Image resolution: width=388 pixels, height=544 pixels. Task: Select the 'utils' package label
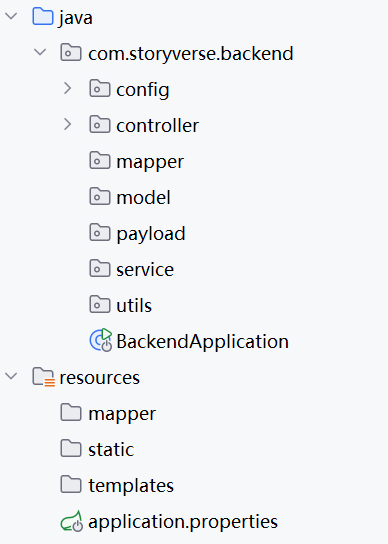134,305
